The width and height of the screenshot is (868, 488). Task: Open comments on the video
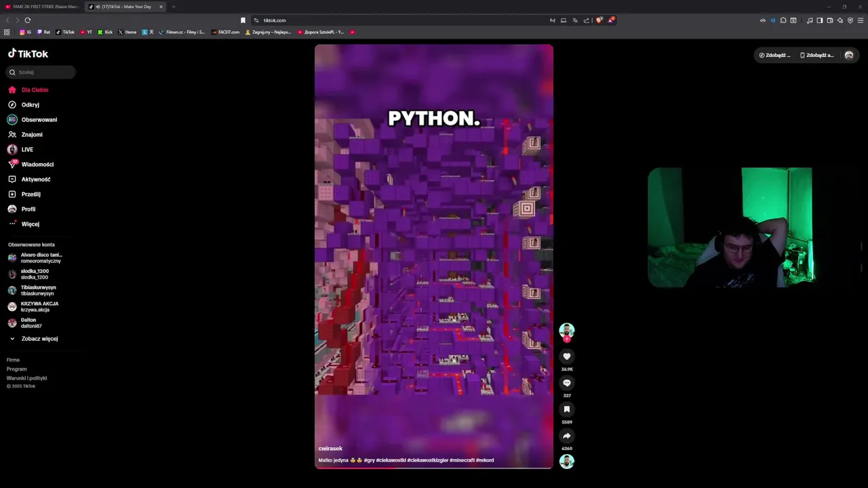point(567,383)
